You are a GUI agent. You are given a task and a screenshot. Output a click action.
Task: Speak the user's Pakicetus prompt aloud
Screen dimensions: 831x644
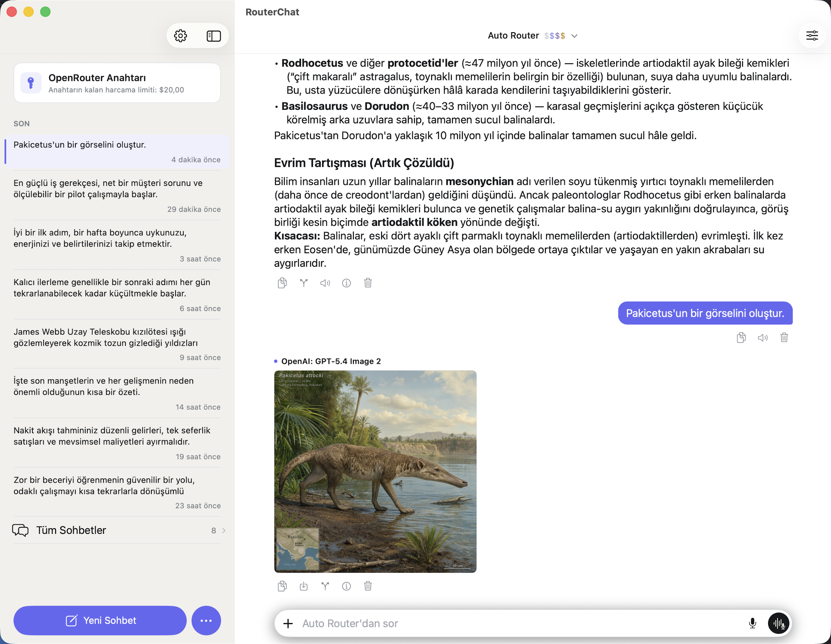coord(763,338)
